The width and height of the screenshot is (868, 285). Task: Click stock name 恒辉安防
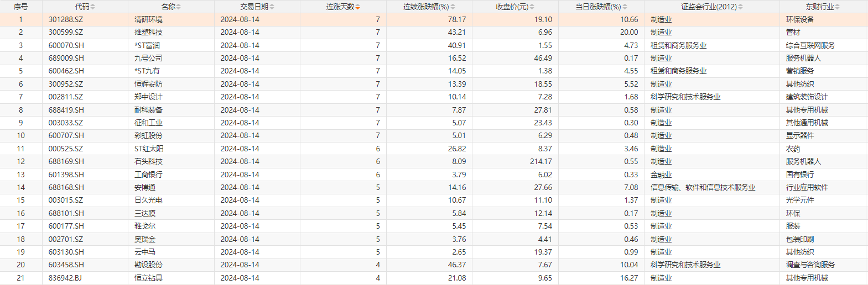coord(148,84)
